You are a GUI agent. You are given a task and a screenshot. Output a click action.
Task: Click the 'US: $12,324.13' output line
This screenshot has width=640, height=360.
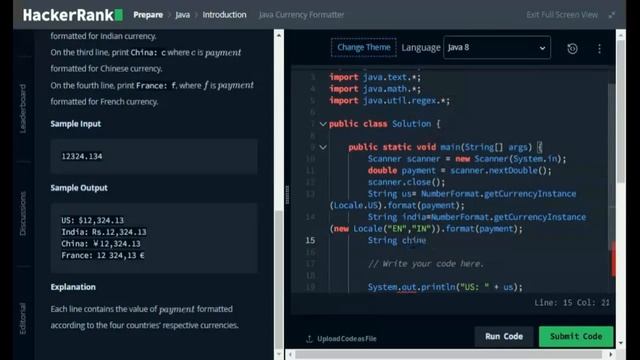click(92, 220)
